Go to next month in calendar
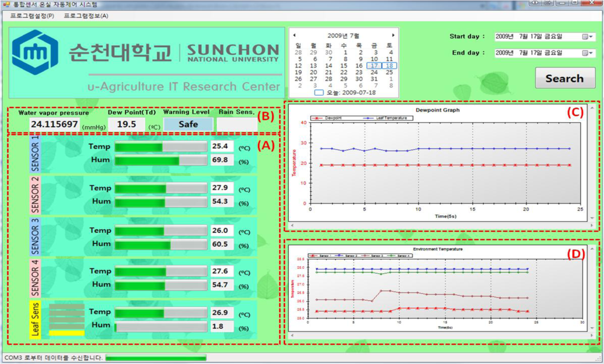The width and height of the screenshot is (604, 364). click(393, 35)
